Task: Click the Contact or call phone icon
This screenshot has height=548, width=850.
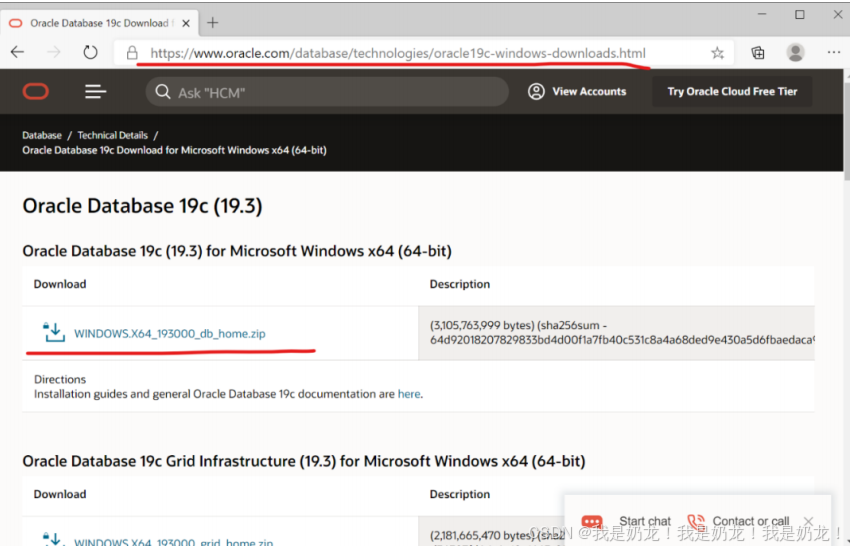Action: (696, 521)
